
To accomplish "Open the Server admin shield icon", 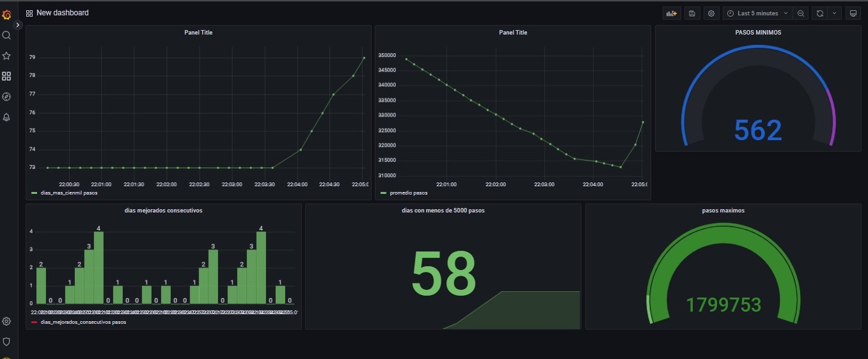I will (x=6, y=342).
